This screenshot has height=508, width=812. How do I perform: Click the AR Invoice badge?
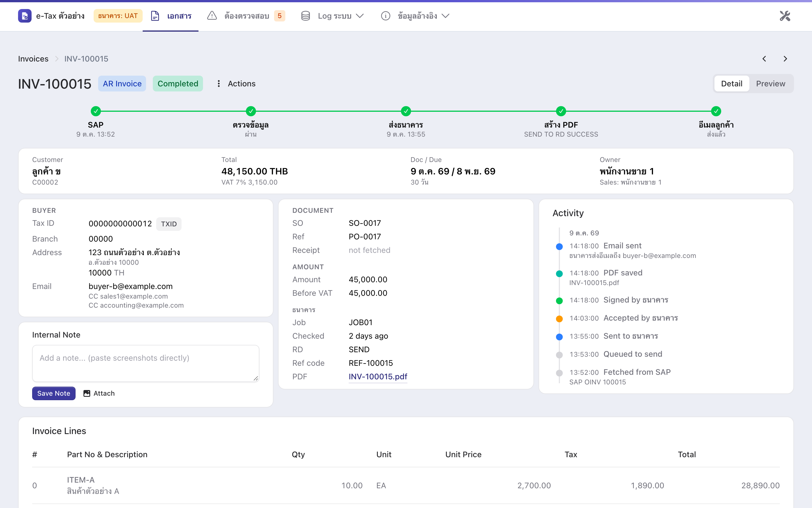click(x=122, y=84)
